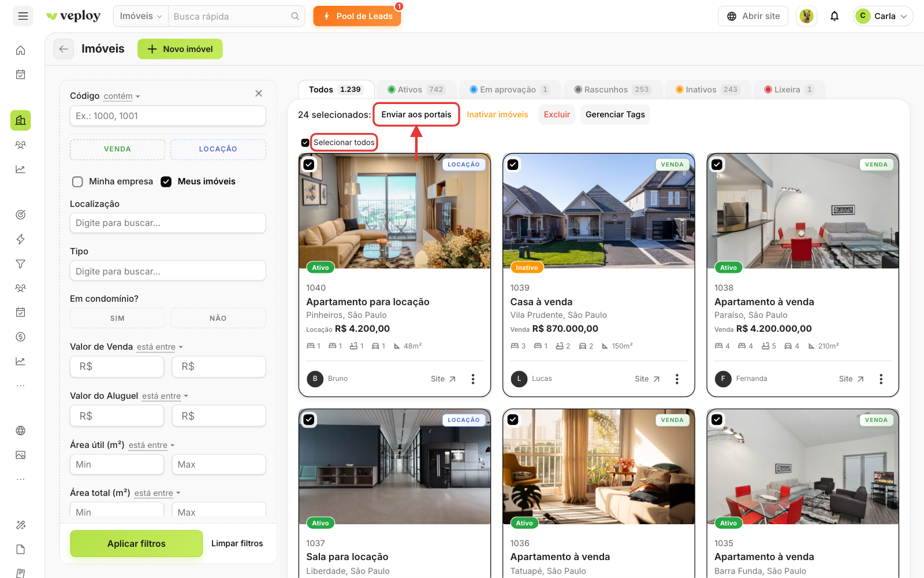
Task: Click the globe icon in the sidebar
Action: point(21,431)
